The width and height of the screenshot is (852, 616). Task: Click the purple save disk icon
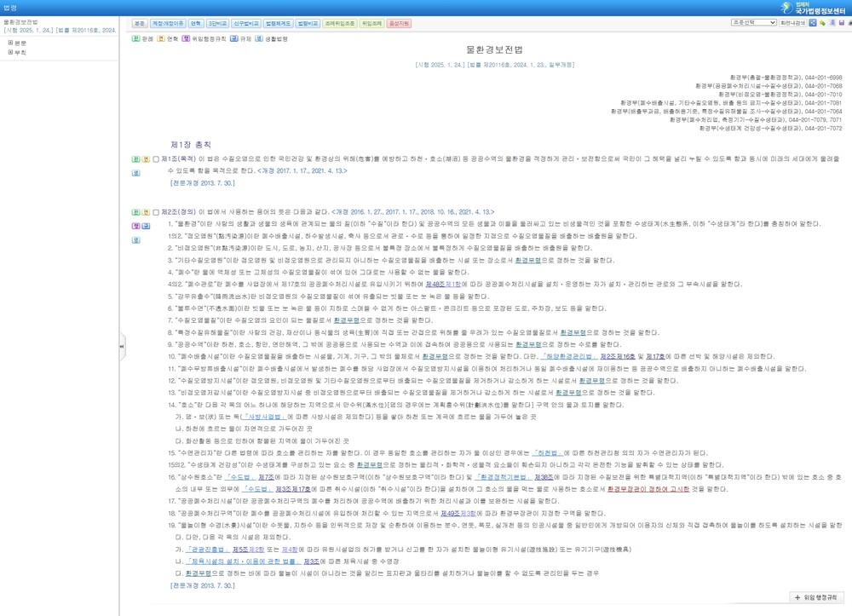click(840, 23)
